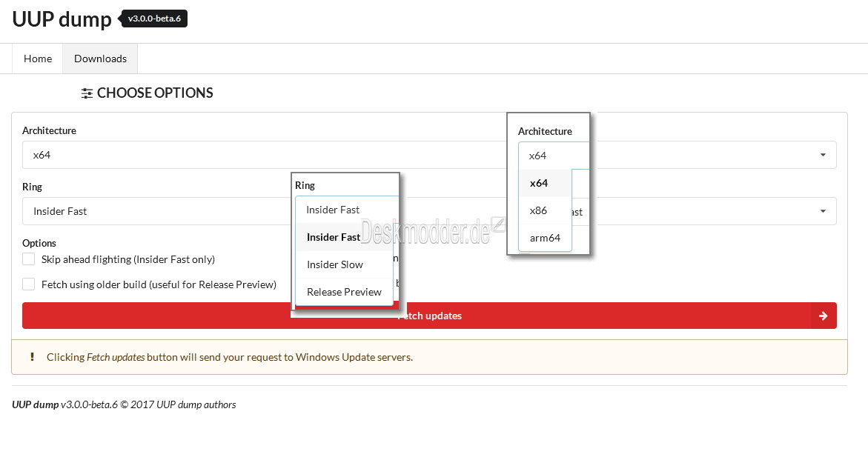Select arm64 in the Architecture list

pyautogui.click(x=545, y=238)
